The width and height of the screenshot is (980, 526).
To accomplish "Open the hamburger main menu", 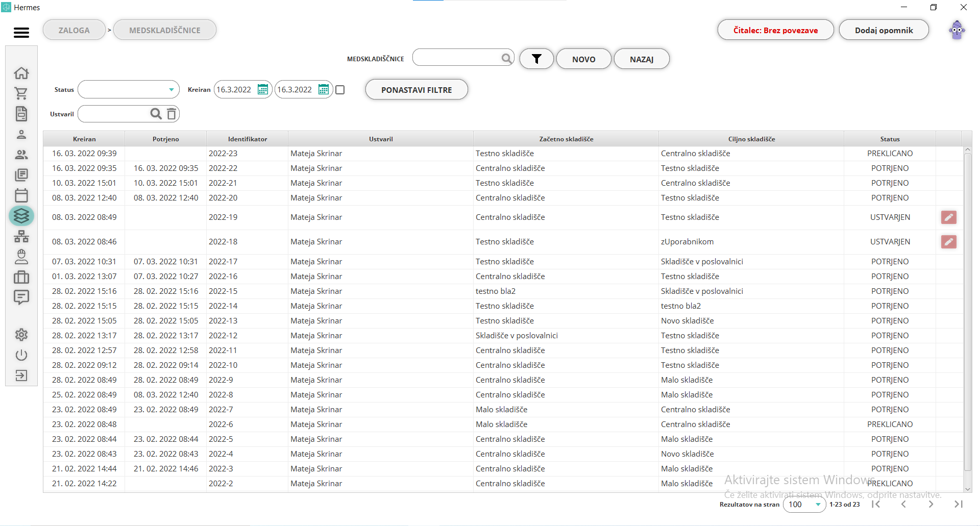I will [x=21, y=33].
